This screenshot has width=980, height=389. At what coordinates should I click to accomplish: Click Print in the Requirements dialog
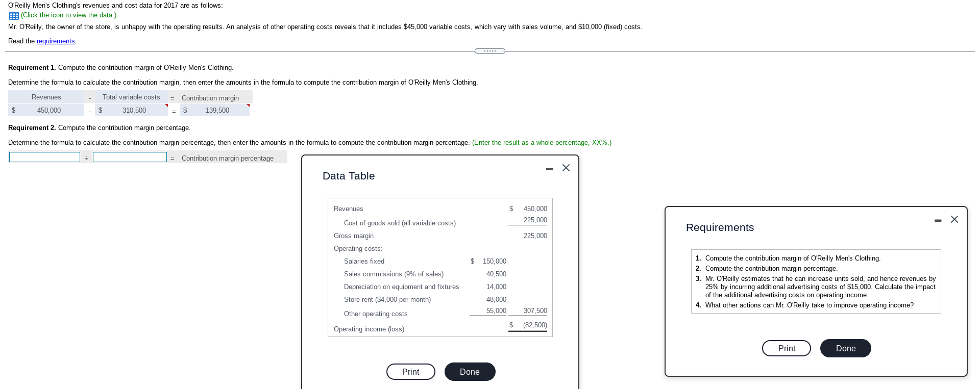click(786, 348)
